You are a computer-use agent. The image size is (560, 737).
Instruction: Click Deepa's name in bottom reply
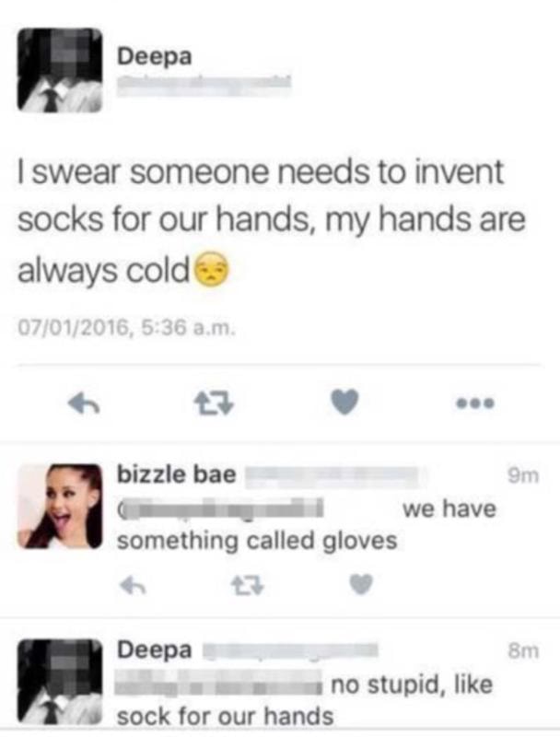[x=154, y=650]
